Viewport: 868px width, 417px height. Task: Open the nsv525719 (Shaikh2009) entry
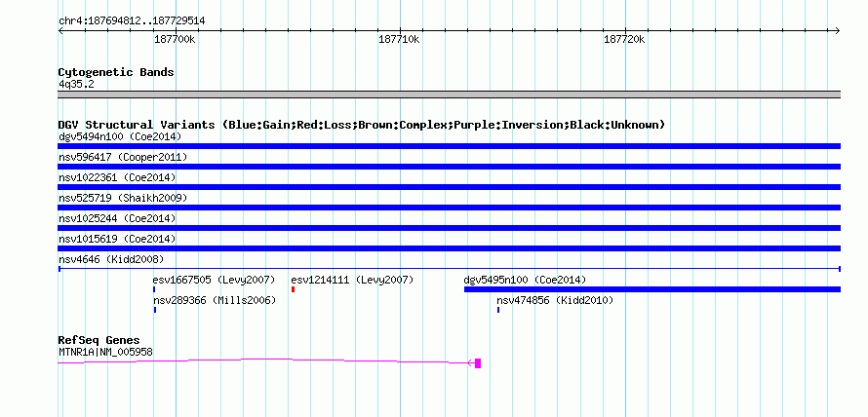click(x=123, y=198)
